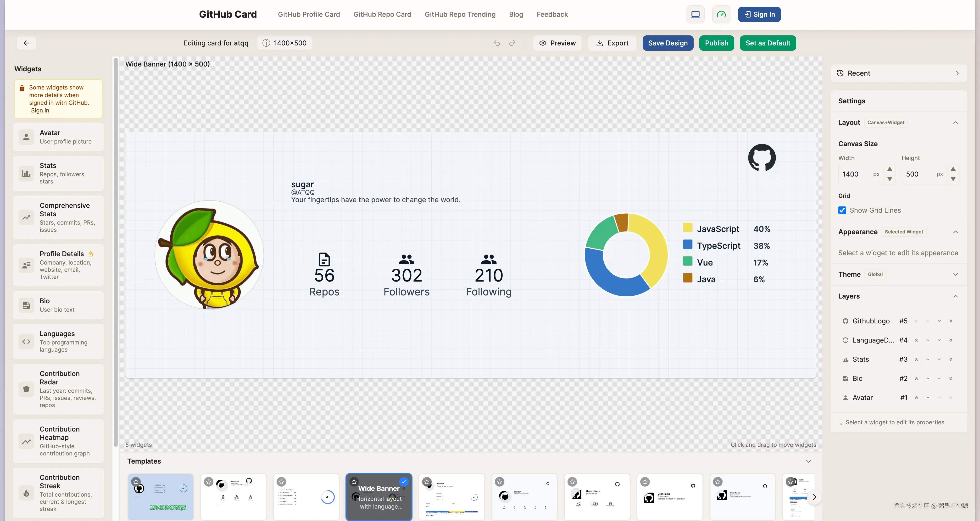Star the Wide Banner template
Screen dimensions: 980x521
pos(354,482)
